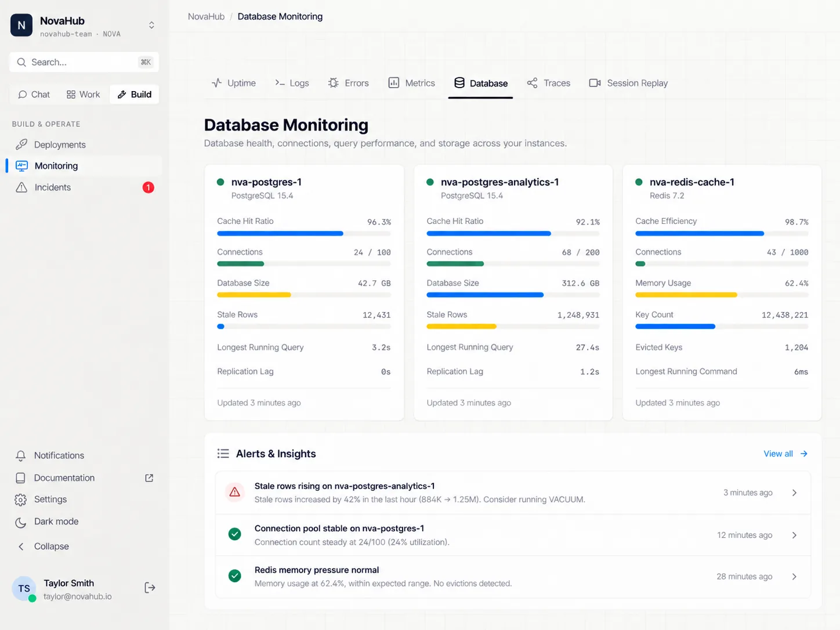
Task: Open Settings gear icon
Action: 21,499
